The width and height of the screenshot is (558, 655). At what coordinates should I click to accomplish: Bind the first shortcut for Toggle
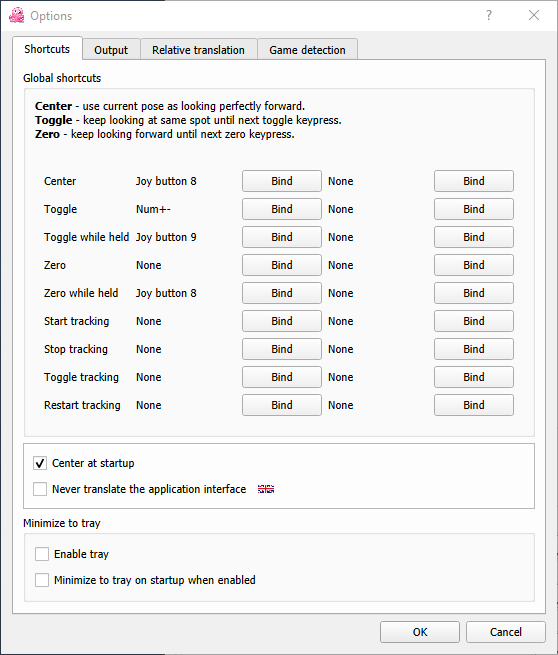(282, 209)
